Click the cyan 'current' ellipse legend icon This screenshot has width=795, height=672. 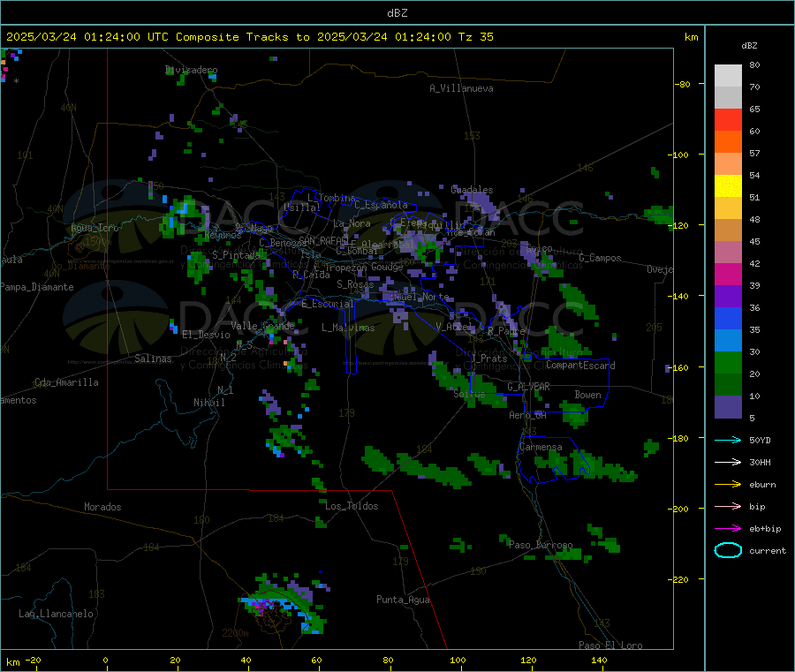[x=728, y=550]
